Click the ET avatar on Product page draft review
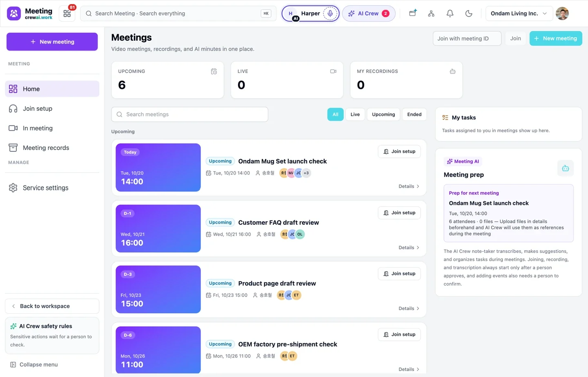The width and height of the screenshot is (588, 377). coord(296,295)
